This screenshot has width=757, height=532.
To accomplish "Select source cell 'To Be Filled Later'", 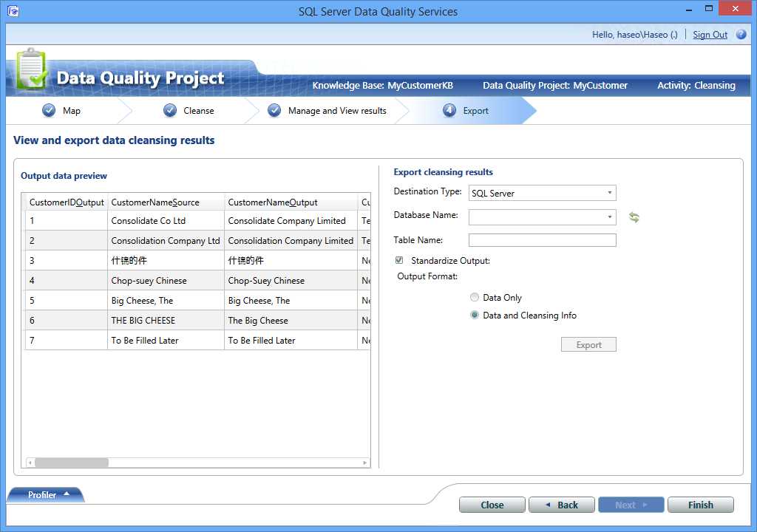I will tap(166, 341).
